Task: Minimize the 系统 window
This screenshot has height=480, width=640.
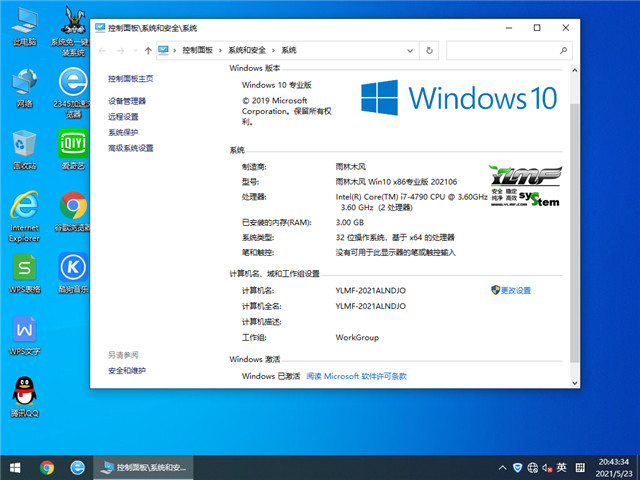Action: click(509, 28)
